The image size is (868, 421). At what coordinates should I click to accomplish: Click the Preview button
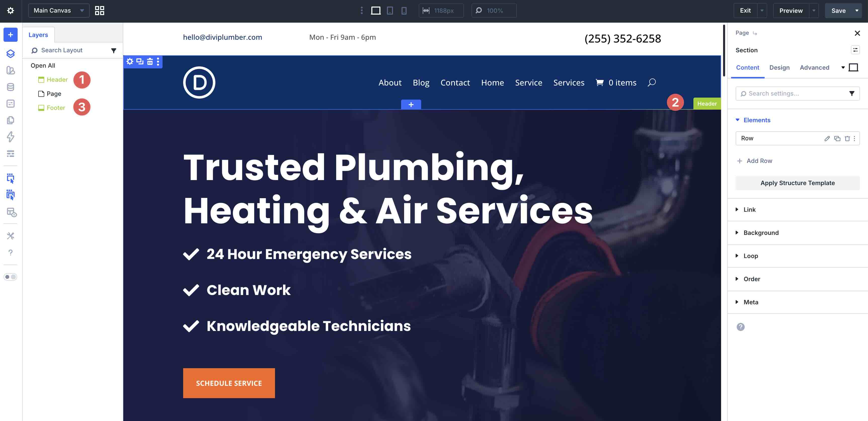pos(791,11)
